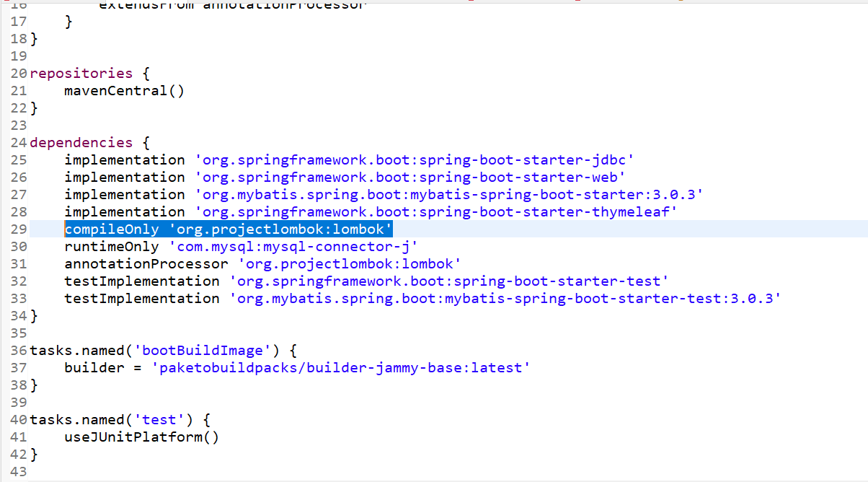Click line number 29 in the gutter
Image resolution: width=868 pixels, height=482 pixels.
tap(19, 229)
